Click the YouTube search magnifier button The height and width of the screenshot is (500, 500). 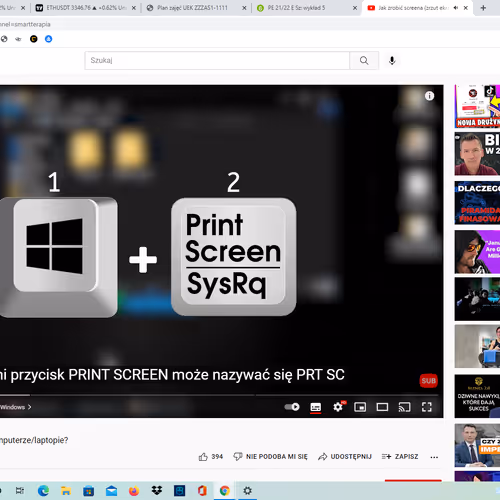click(x=364, y=60)
